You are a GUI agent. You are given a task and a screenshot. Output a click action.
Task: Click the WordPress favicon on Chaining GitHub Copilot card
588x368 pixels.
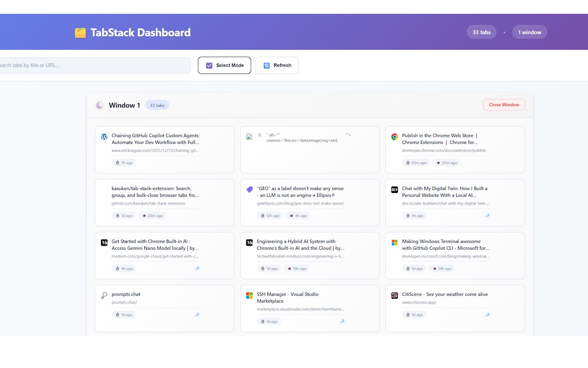tap(104, 137)
